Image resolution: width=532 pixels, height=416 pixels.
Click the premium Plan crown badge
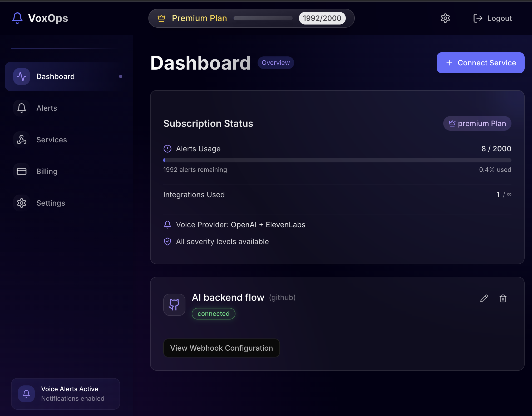477,123
